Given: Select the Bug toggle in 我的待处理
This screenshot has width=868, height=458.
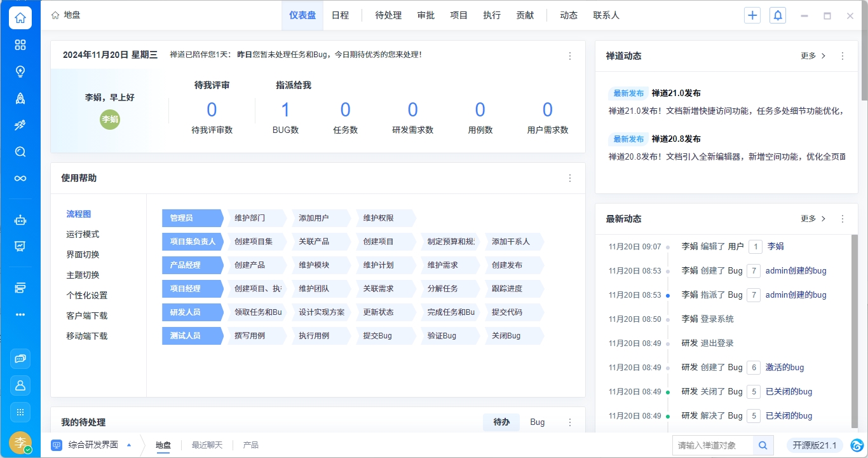Looking at the screenshot, I should click(x=537, y=422).
